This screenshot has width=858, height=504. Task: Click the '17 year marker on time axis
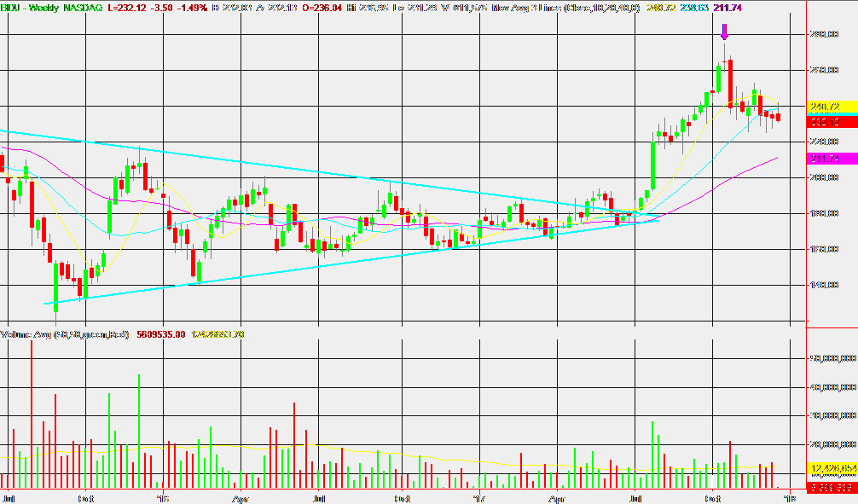pos(478,496)
